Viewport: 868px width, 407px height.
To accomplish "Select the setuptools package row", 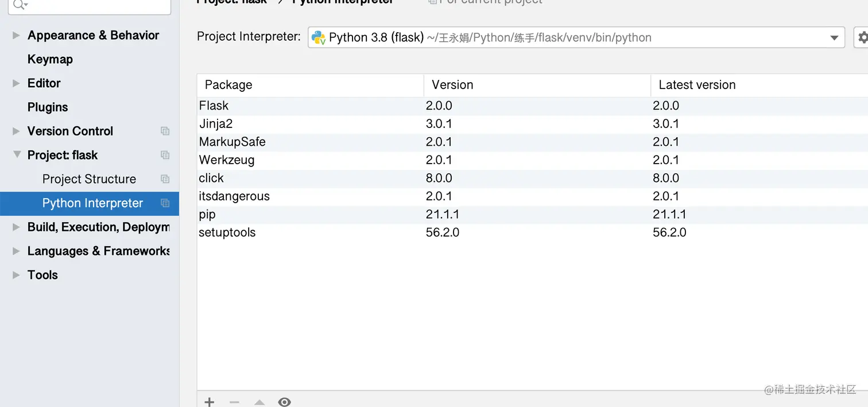I will 532,232.
